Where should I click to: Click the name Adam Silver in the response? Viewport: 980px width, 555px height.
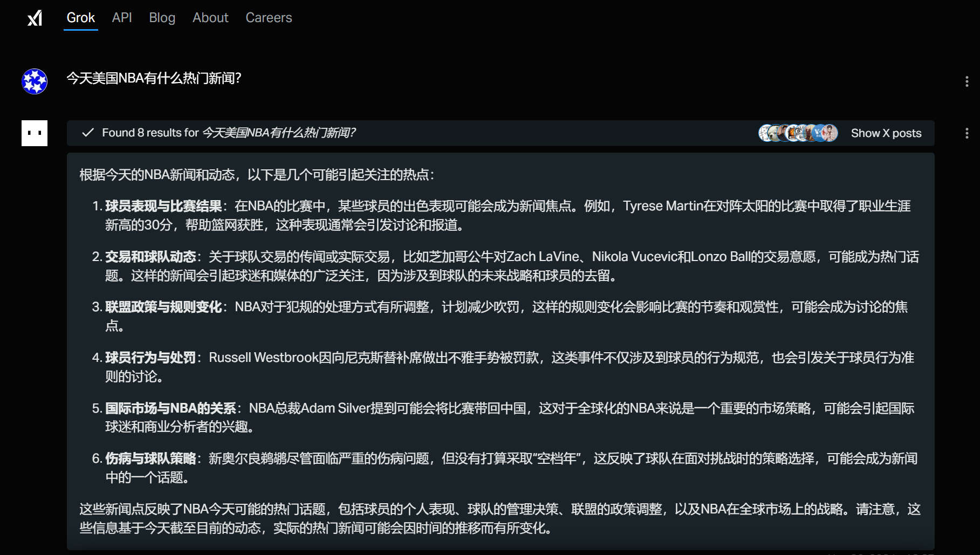(x=335, y=408)
